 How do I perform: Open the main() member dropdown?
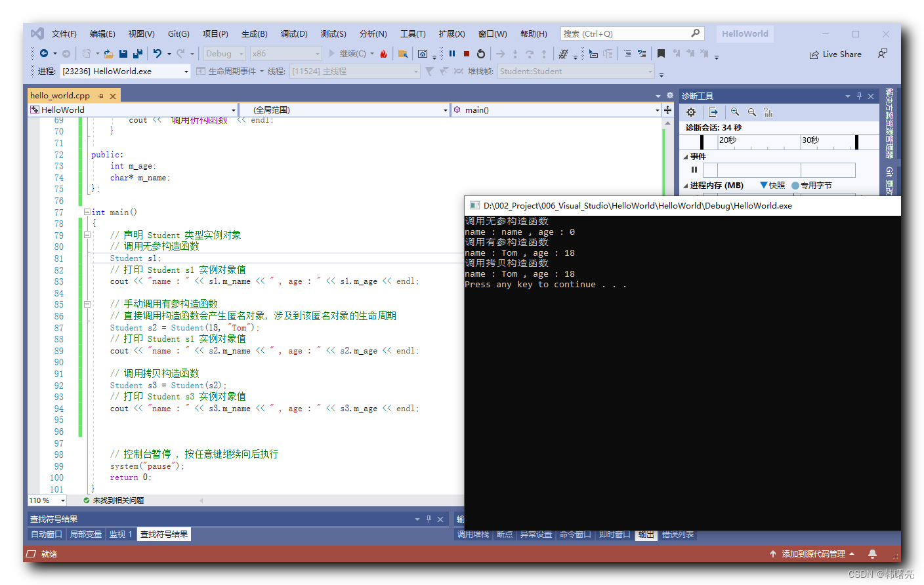pos(556,110)
